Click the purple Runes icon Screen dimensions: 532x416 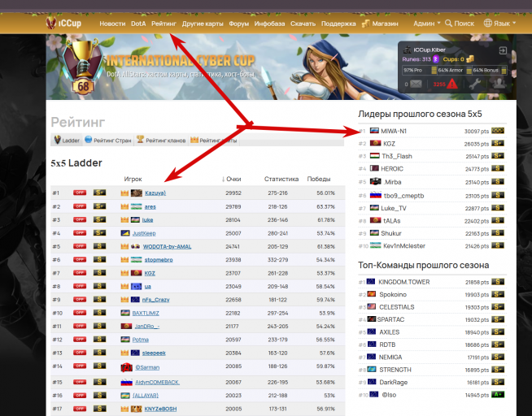pos(436,59)
